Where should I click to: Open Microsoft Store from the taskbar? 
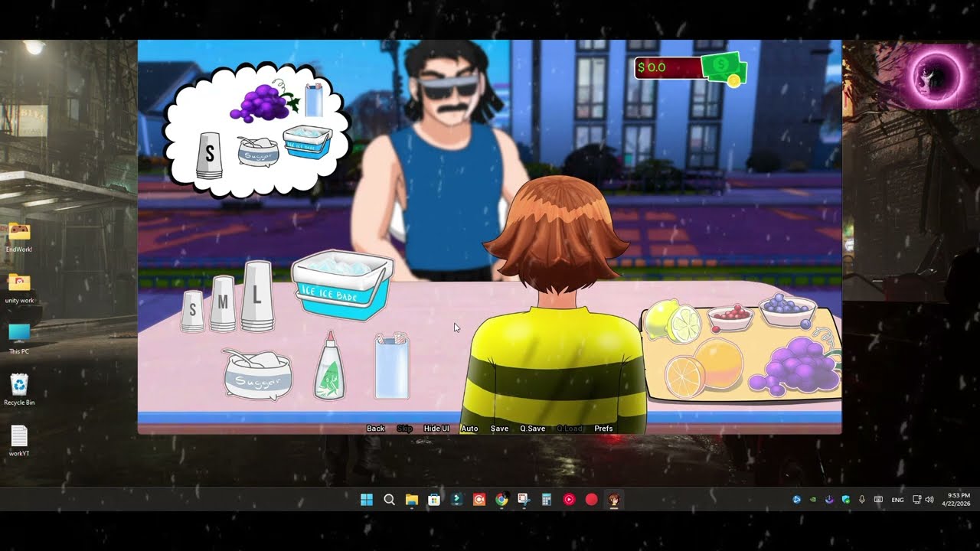[434, 500]
